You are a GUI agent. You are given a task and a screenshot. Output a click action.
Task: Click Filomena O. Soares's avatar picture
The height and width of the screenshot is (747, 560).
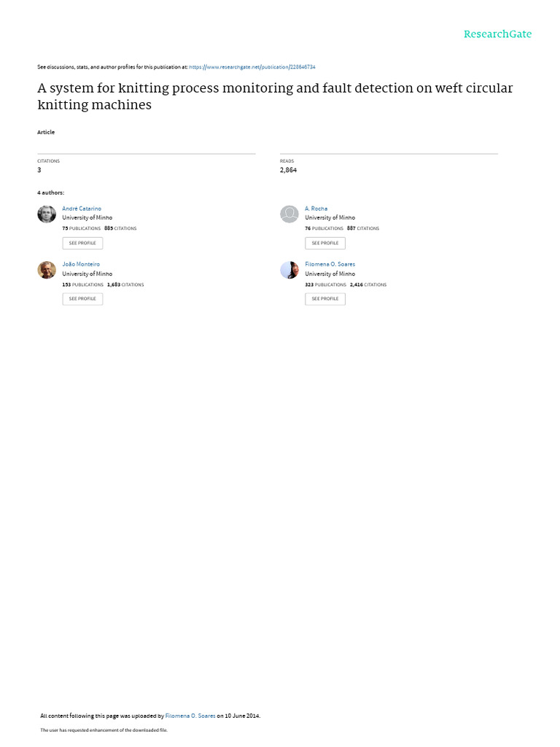tap(289, 270)
